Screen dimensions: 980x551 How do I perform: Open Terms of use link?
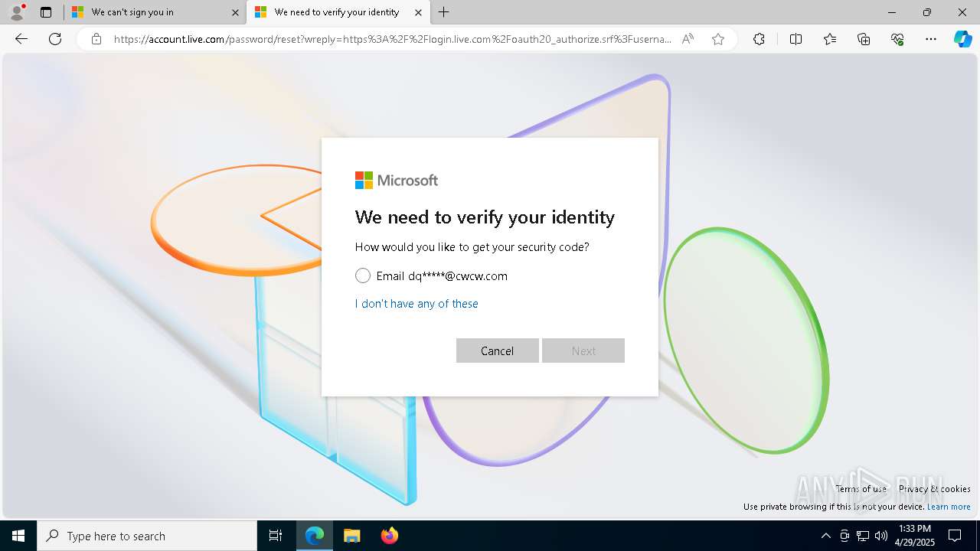pos(861,489)
